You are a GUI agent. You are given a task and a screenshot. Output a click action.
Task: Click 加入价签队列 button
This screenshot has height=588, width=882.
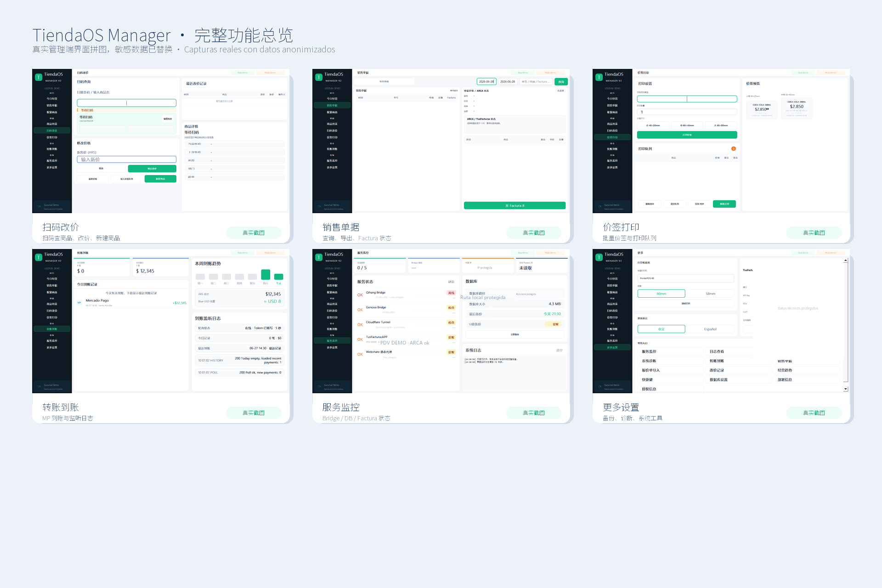(x=127, y=179)
